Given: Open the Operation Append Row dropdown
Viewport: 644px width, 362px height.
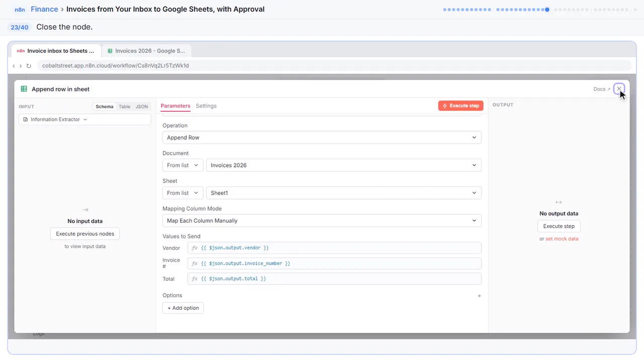Looking at the screenshot, I should coord(322,138).
